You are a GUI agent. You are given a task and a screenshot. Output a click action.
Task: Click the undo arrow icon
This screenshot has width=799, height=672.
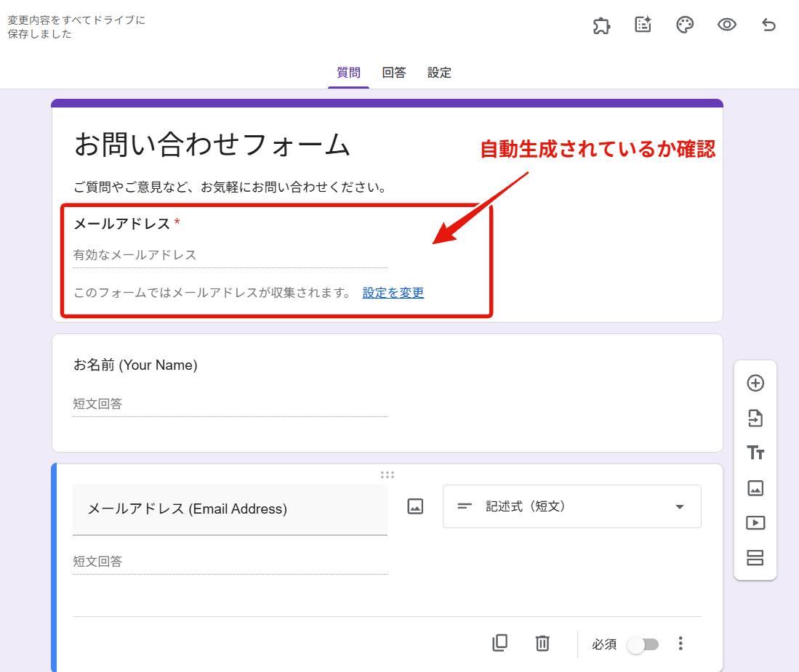pos(768,25)
